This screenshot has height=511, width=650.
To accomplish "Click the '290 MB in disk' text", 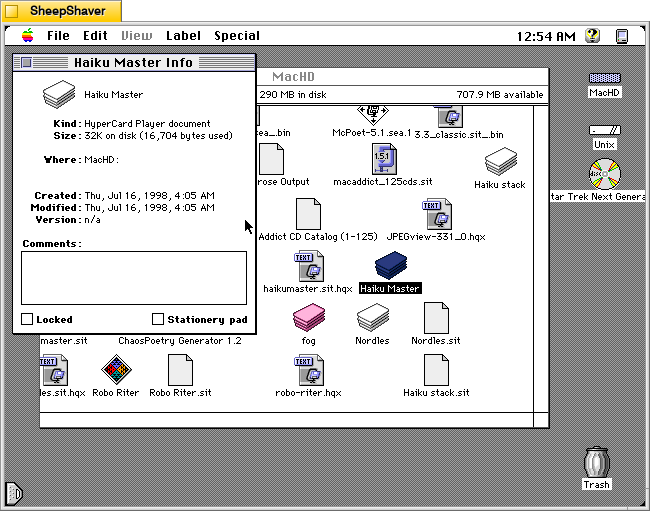I will tap(293, 94).
